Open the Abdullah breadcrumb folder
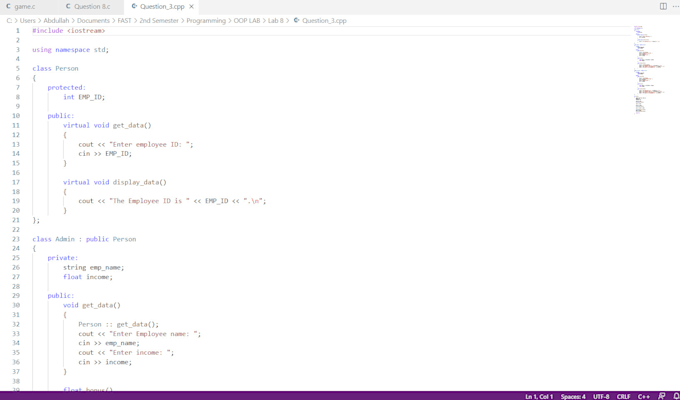 (56, 20)
